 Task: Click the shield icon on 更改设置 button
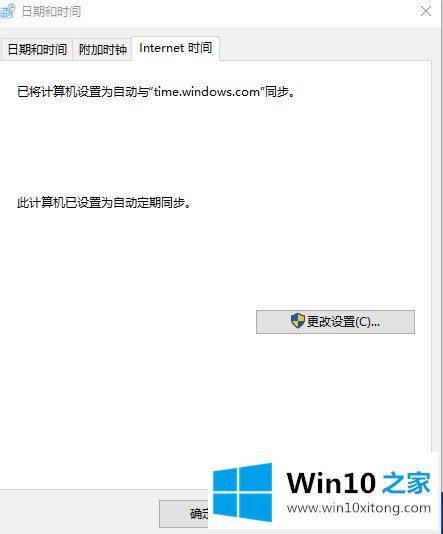[x=298, y=321]
